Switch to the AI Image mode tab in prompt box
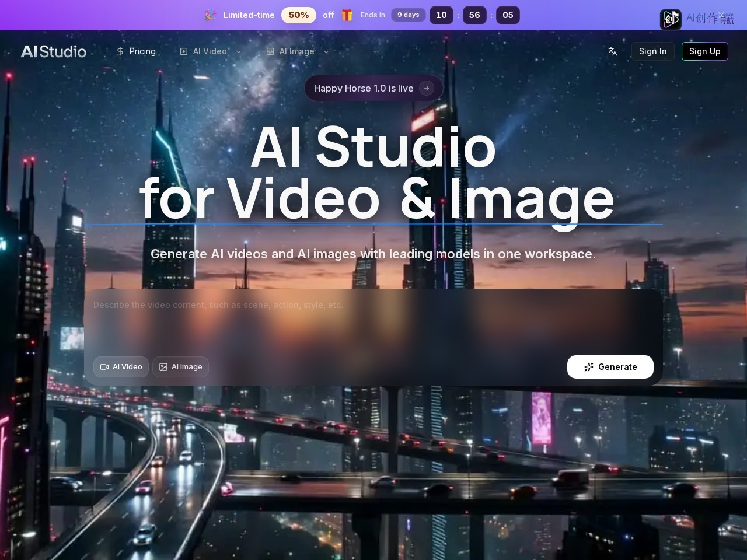 [x=180, y=367]
